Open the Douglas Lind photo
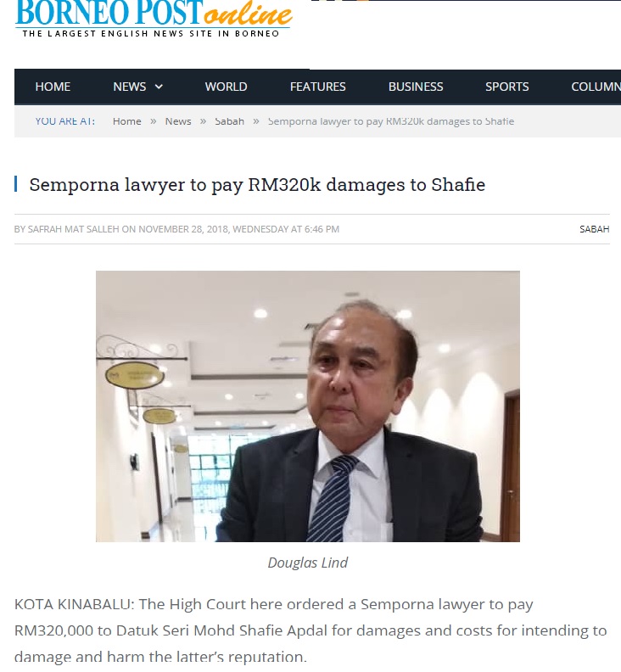The width and height of the screenshot is (621, 672). [x=308, y=406]
